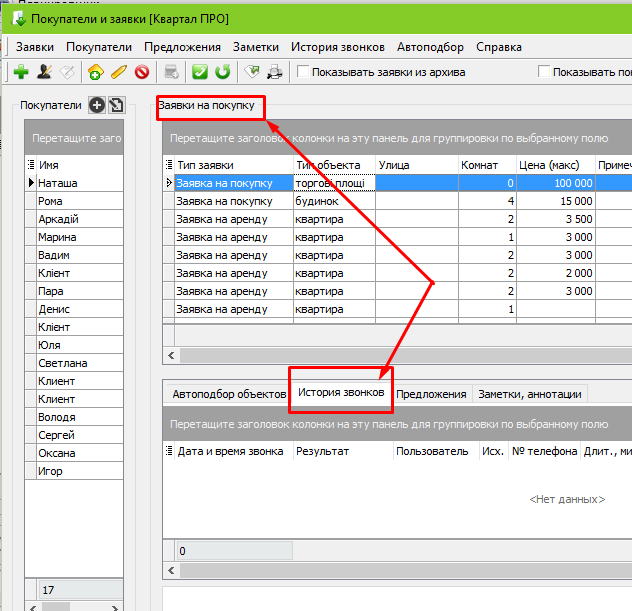This screenshot has width=632, height=611.
Task: Click the green plus add icon
Action: pyautogui.click(x=21, y=72)
